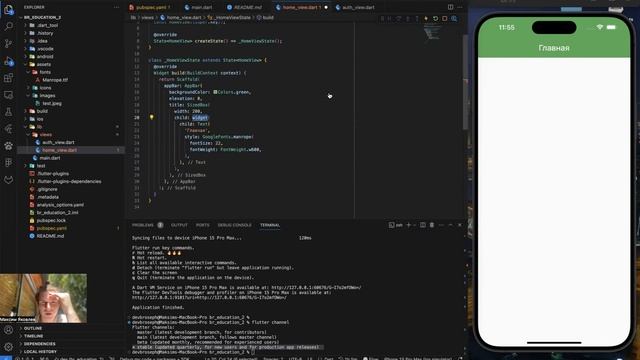Open the Accounts icon in the activity bar
Image resolution: width=640 pixels, height=360 pixels.
click(8, 330)
